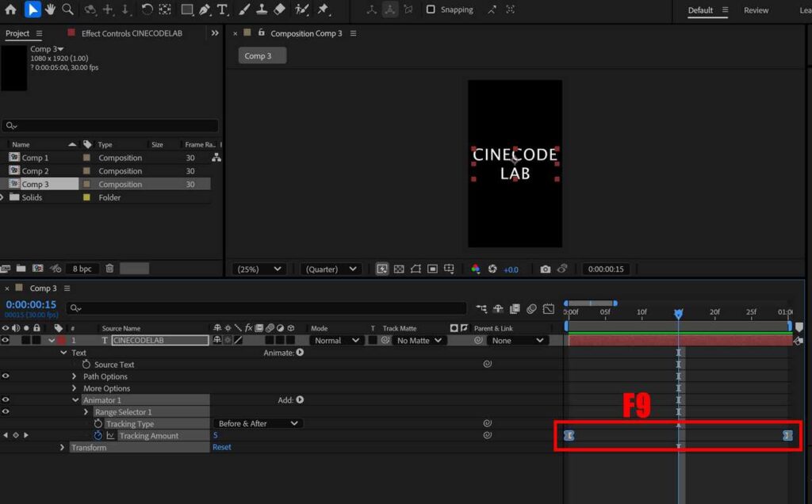Reset exposure in the viewer
This screenshot has width=812, height=504.
(492, 269)
